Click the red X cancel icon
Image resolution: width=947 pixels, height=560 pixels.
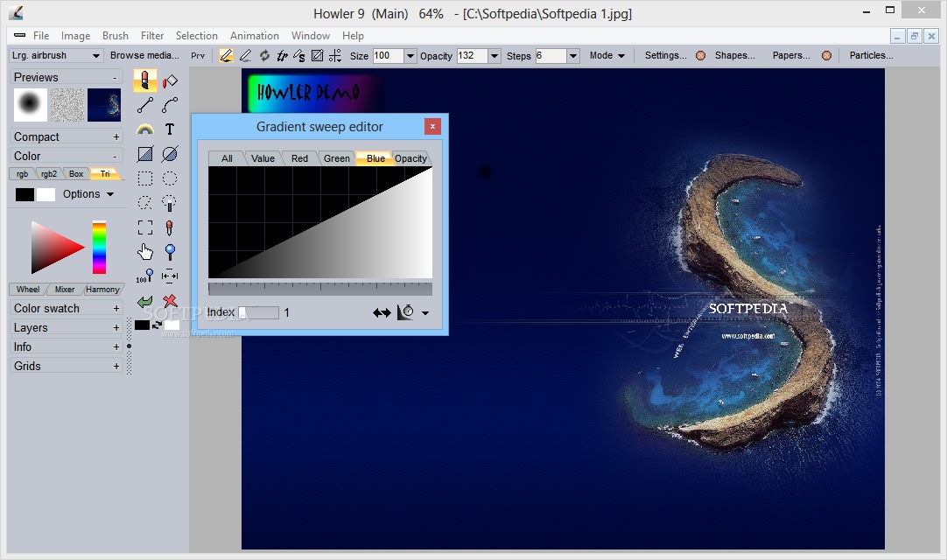point(171,301)
